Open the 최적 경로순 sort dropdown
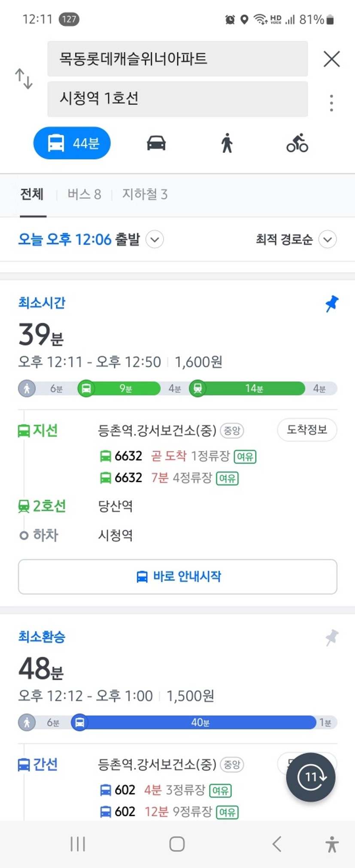355x868 pixels. coord(296,240)
